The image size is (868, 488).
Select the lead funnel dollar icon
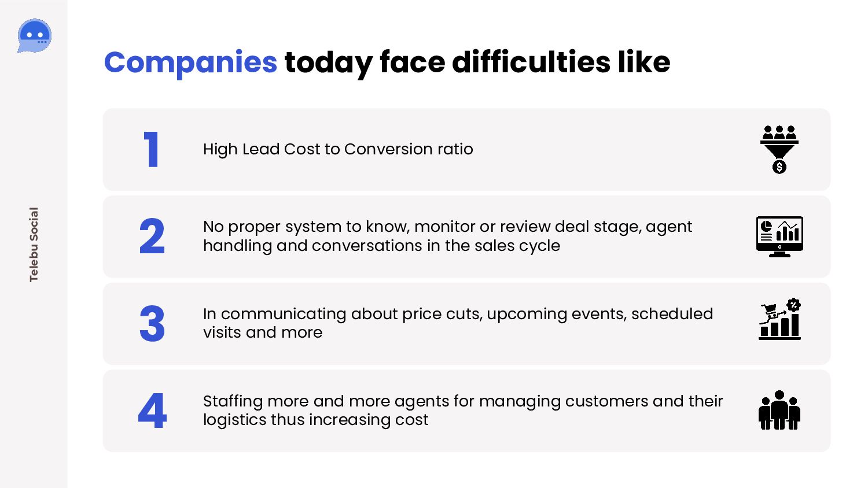779,149
